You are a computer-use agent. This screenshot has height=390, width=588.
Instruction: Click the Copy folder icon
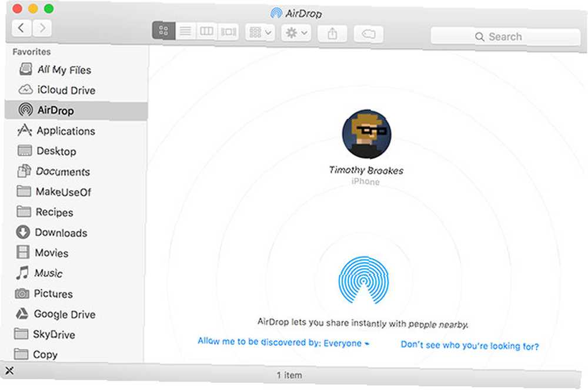pyautogui.click(x=21, y=354)
